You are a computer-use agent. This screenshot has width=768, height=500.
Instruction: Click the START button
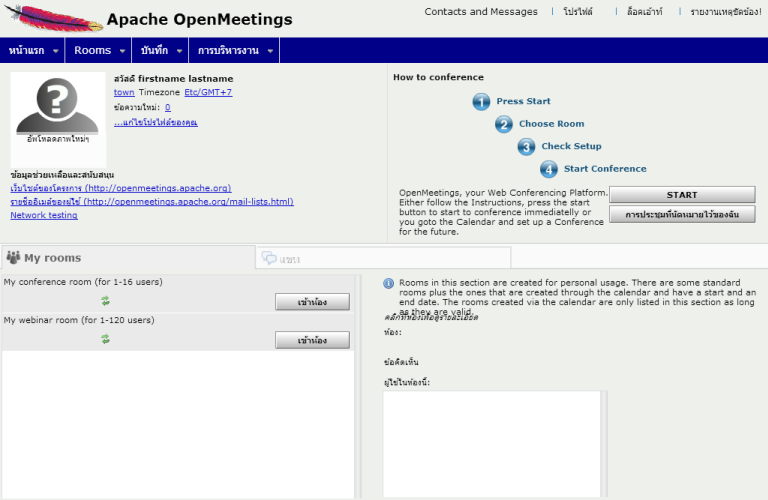point(682,195)
